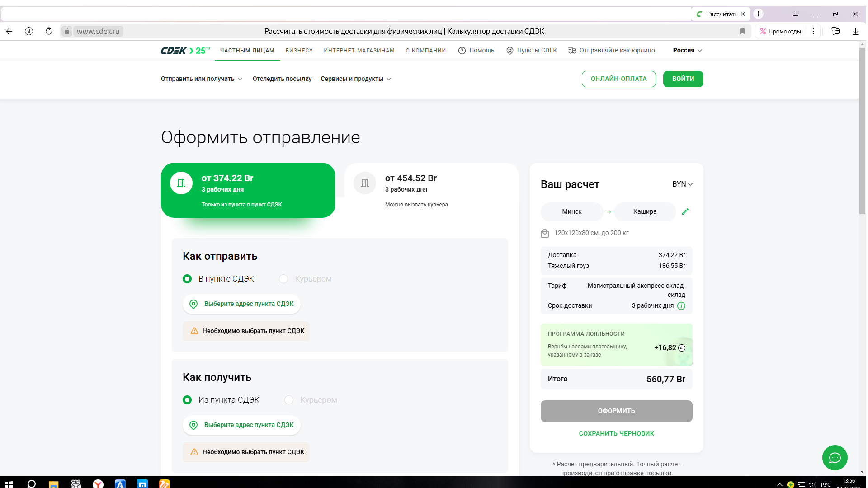Select 'Из пункта СДЭК' radio option

click(187, 400)
